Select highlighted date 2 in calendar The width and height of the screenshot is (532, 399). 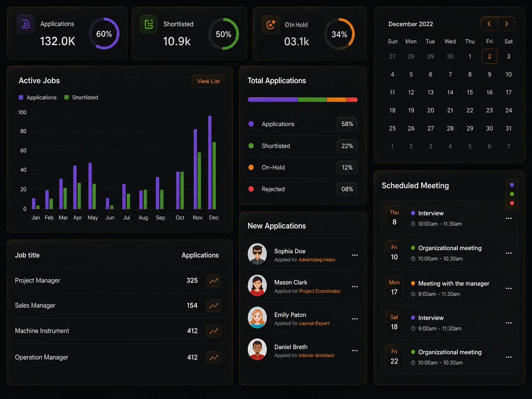tap(489, 56)
